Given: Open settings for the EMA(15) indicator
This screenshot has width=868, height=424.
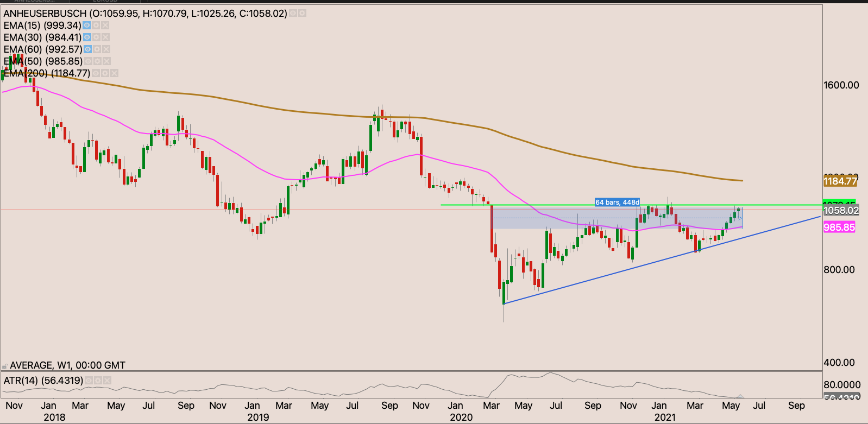Looking at the screenshot, I should pos(96,26).
